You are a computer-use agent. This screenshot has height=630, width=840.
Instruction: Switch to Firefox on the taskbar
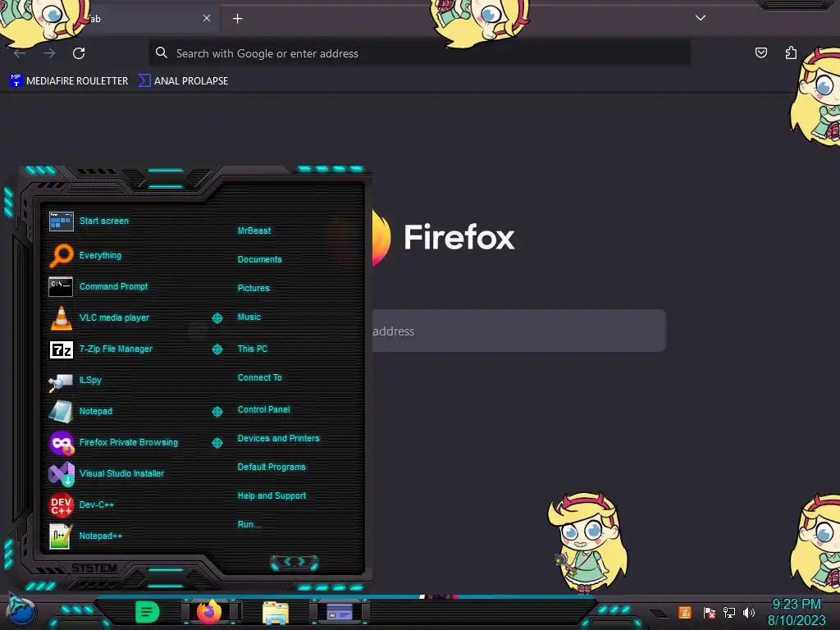click(x=209, y=612)
